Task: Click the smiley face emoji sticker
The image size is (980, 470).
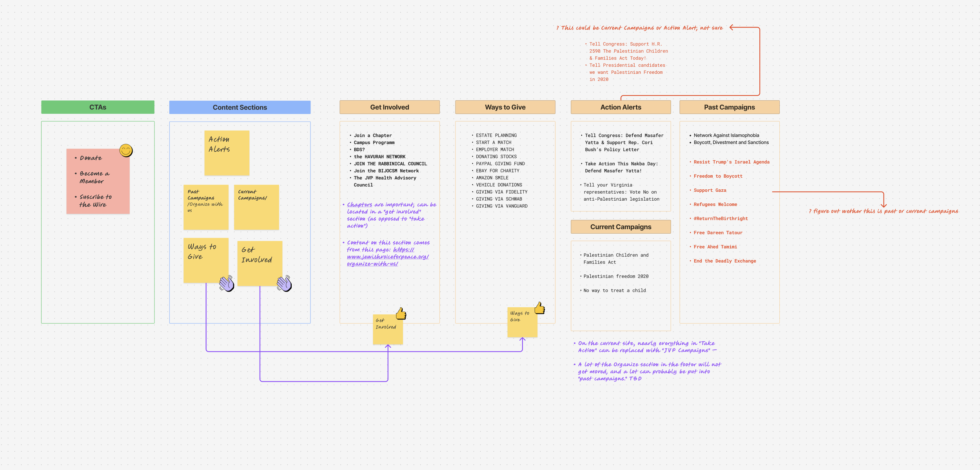Action: coord(126,151)
